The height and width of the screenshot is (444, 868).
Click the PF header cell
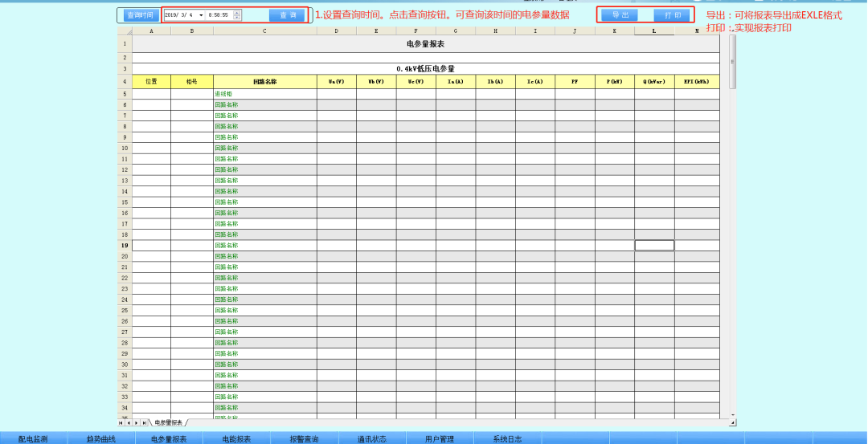[575, 82]
